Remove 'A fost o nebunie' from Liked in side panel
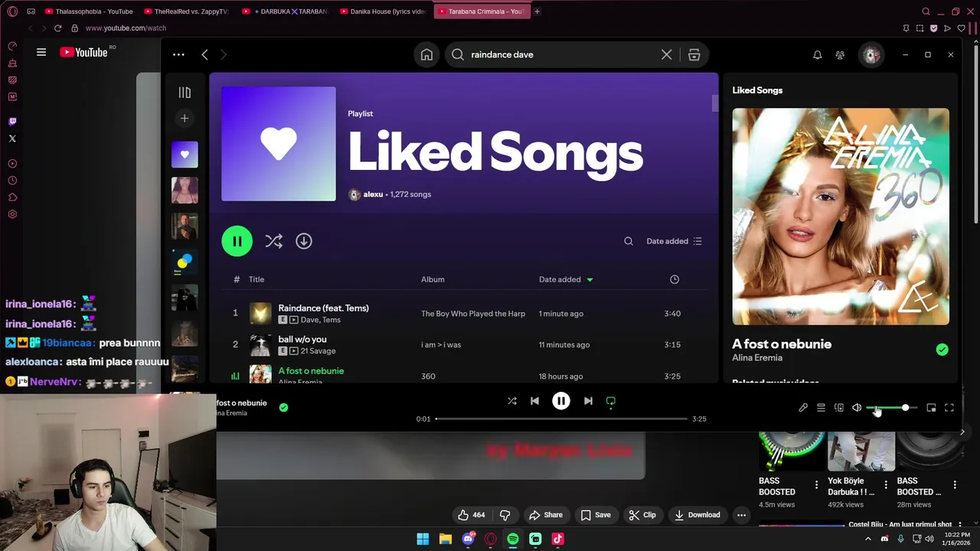This screenshot has width=980, height=551. tap(942, 350)
